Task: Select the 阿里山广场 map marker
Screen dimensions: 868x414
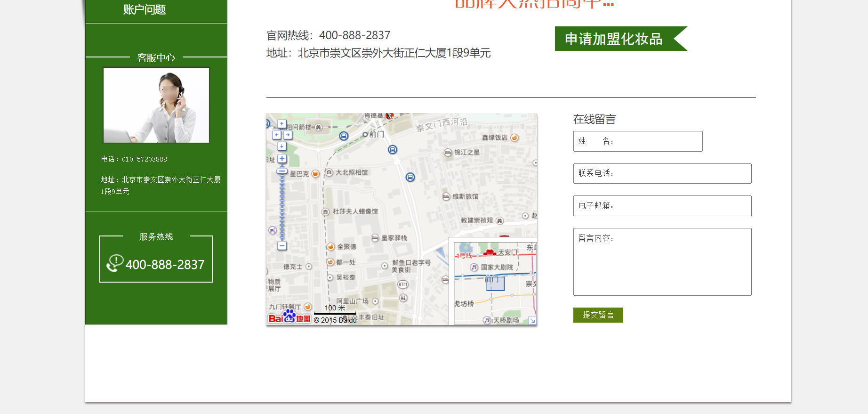Action: coord(375,301)
